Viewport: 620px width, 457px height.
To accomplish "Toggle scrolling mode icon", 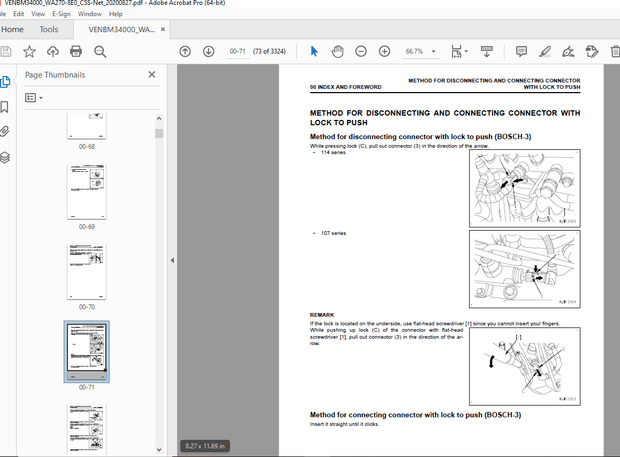I will (x=486, y=51).
